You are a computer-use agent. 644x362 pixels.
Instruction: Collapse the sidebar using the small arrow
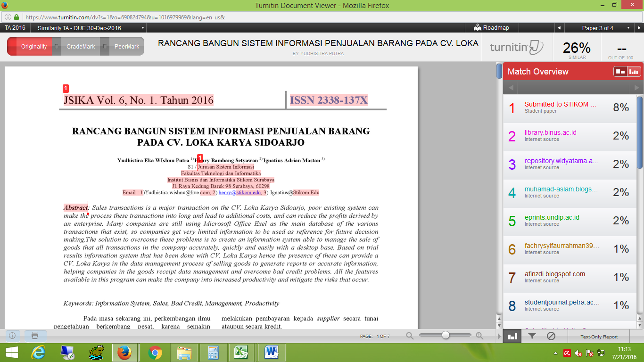tap(499, 336)
